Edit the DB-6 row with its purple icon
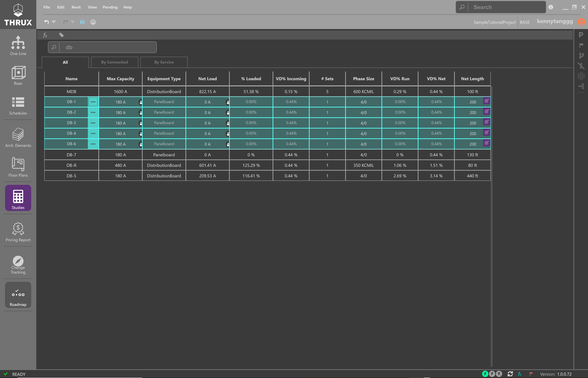Viewport: 588px width, 378px height. tap(486, 143)
